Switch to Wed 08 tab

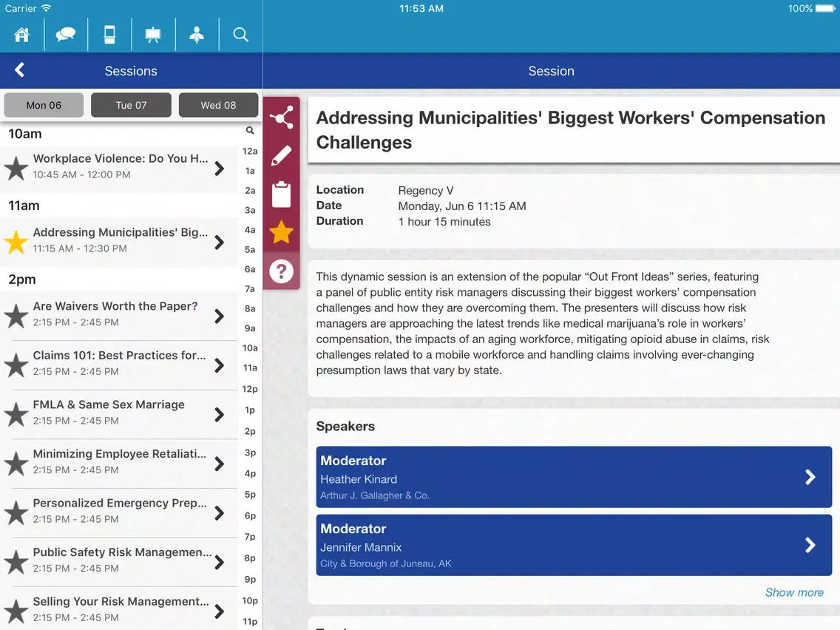click(x=219, y=105)
